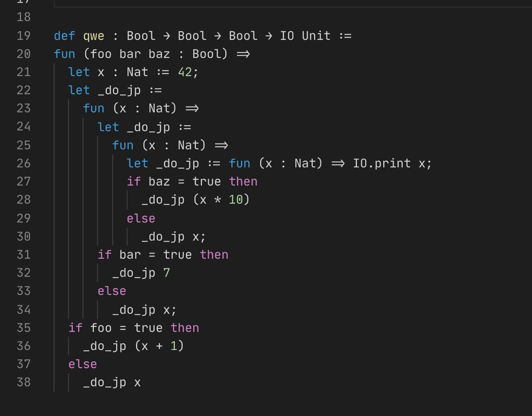
Task: Click 'baz' in the if on line 27
Action: pos(159,182)
